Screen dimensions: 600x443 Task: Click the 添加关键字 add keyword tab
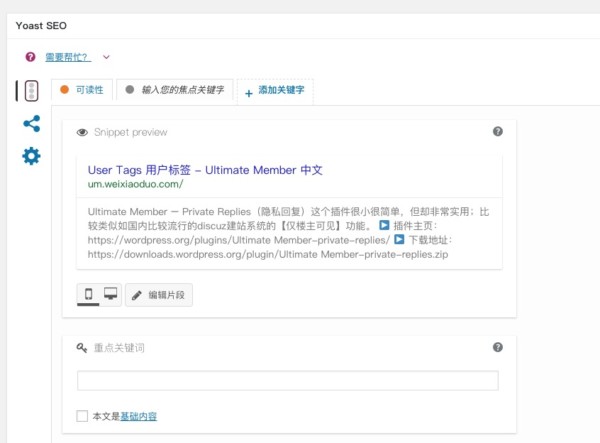[x=275, y=91]
